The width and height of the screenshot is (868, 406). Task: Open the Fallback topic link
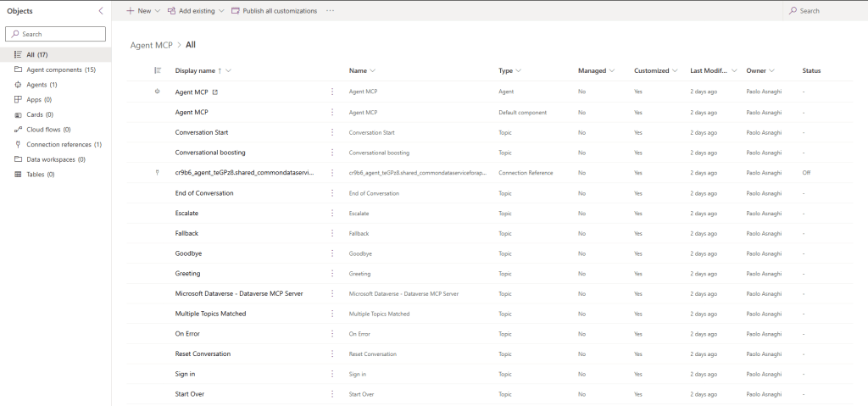[x=187, y=233]
